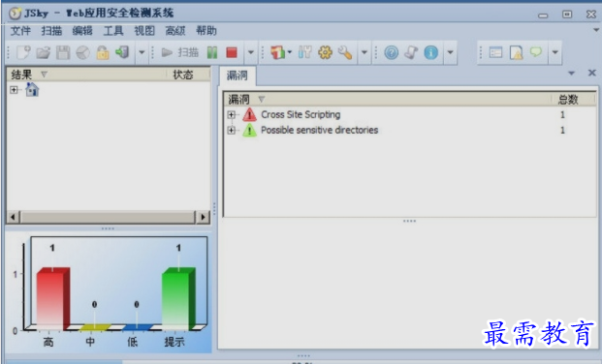Open a file using folder icon

tap(43, 52)
